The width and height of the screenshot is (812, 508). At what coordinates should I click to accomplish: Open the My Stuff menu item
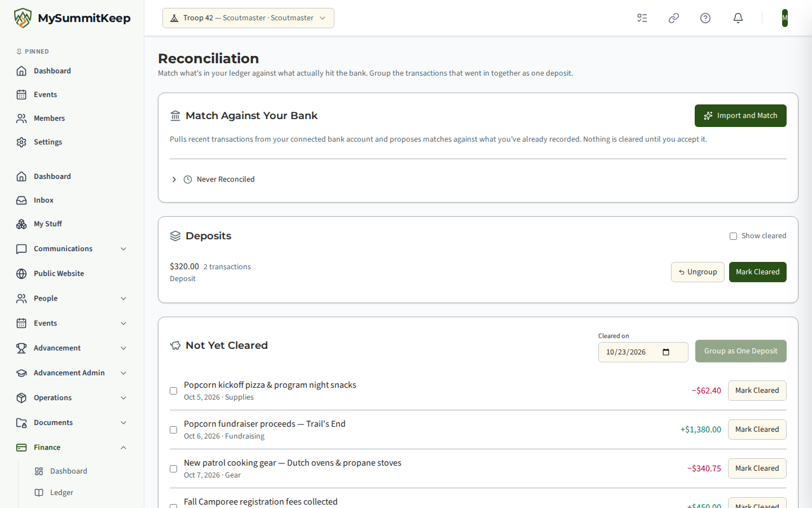tap(72, 224)
